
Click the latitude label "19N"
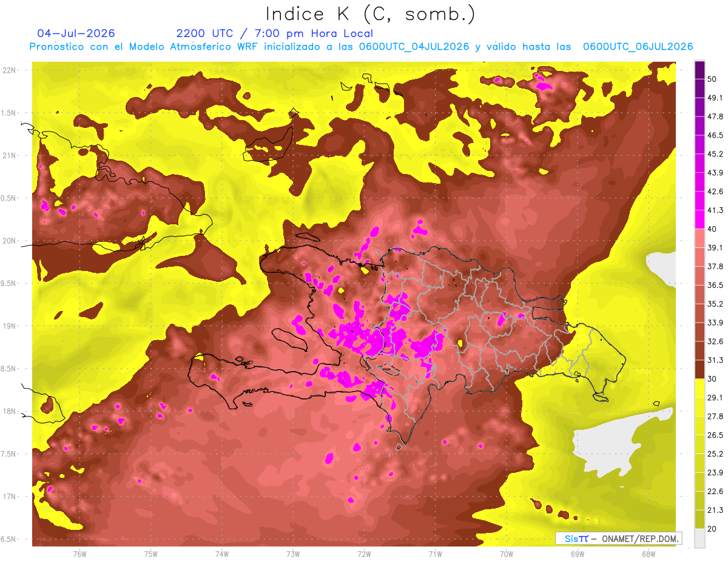point(9,326)
